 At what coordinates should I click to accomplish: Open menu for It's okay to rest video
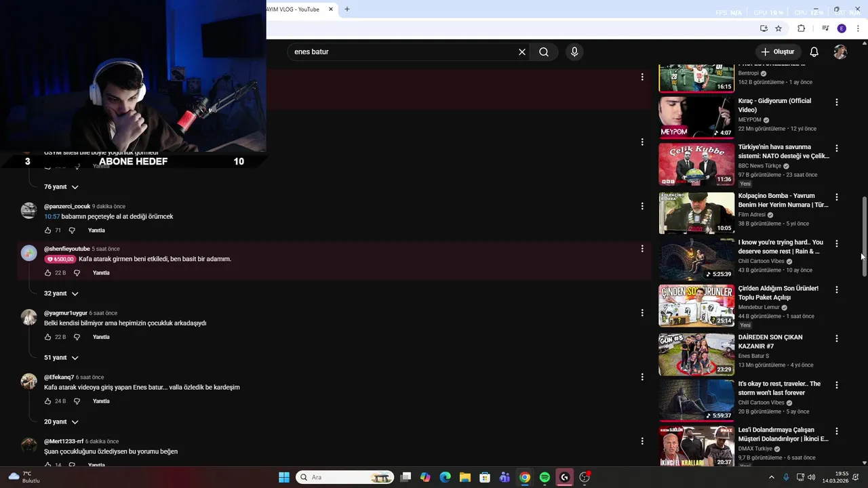pyautogui.click(x=836, y=385)
